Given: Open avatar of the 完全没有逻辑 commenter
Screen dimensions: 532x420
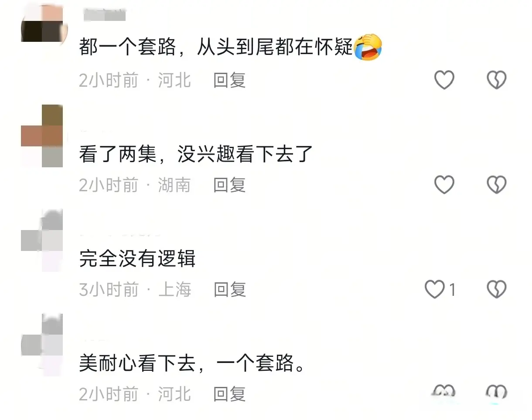Looking at the screenshot, I should pos(43,240).
